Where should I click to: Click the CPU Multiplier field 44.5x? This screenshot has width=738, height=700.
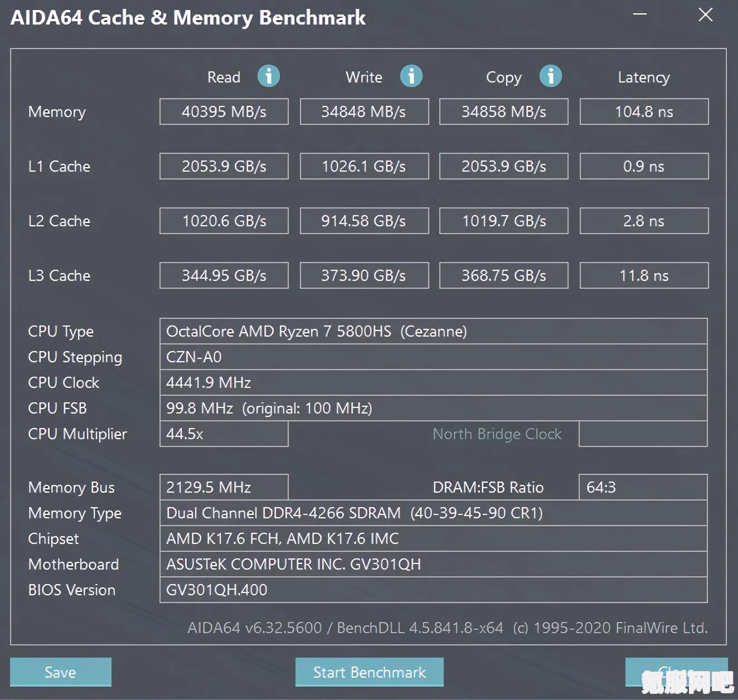tap(224, 434)
